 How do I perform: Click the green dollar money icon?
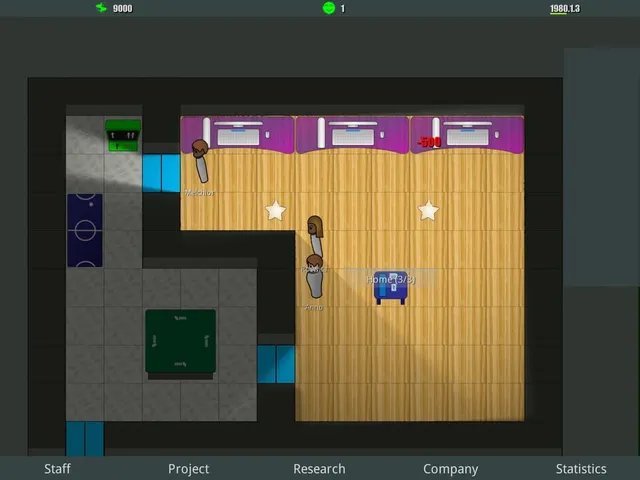click(101, 8)
